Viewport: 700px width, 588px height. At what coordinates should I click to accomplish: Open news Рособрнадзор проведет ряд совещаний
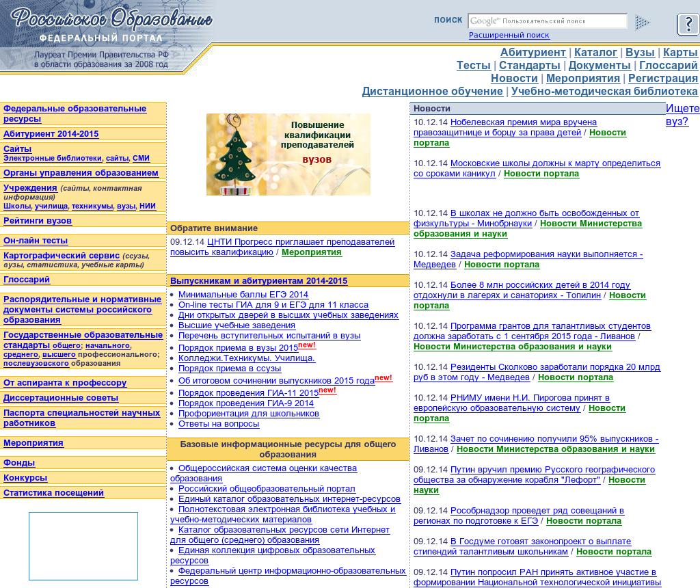pyautogui.click(x=519, y=516)
